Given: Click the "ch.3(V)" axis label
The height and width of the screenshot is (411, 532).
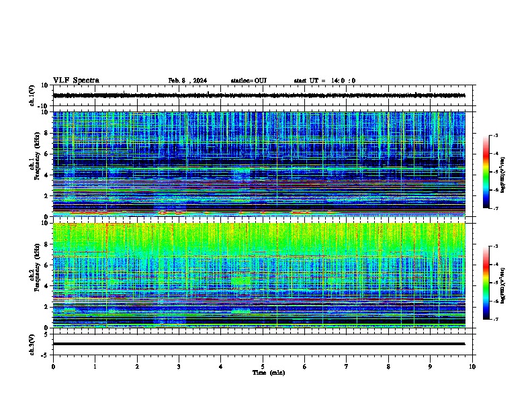Looking at the screenshot, I should [32, 345].
